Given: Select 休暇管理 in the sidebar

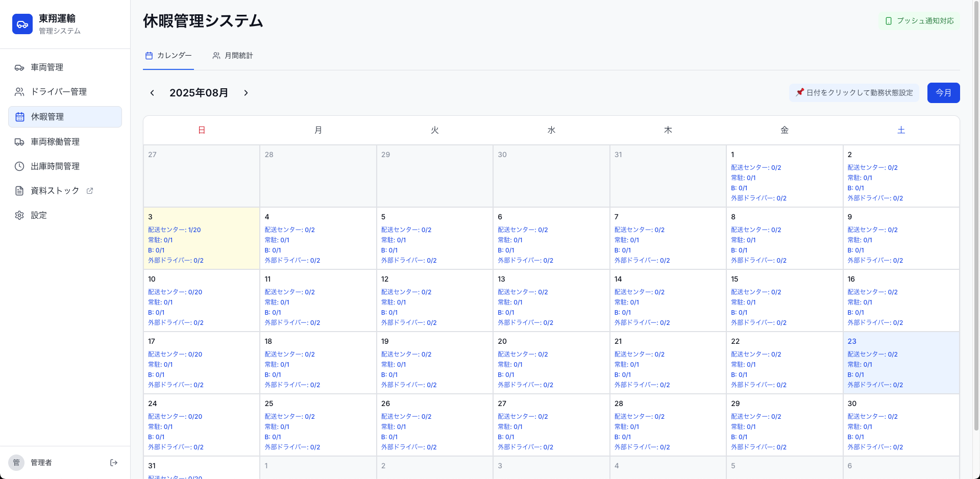Looking at the screenshot, I should (65, 117).
